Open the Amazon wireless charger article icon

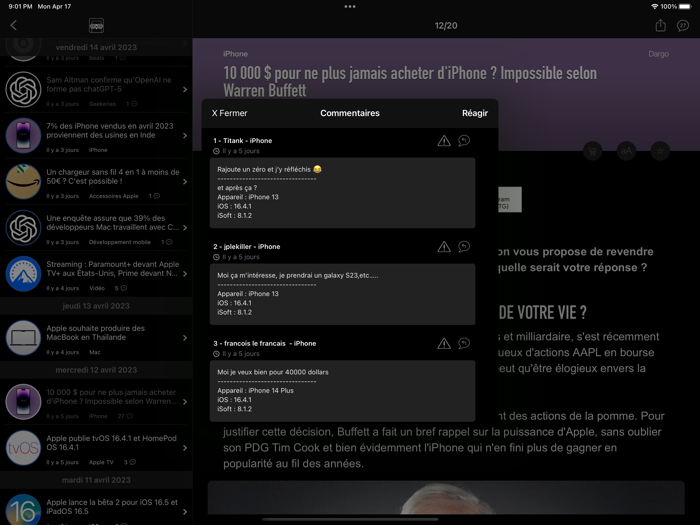click(23, 182)
